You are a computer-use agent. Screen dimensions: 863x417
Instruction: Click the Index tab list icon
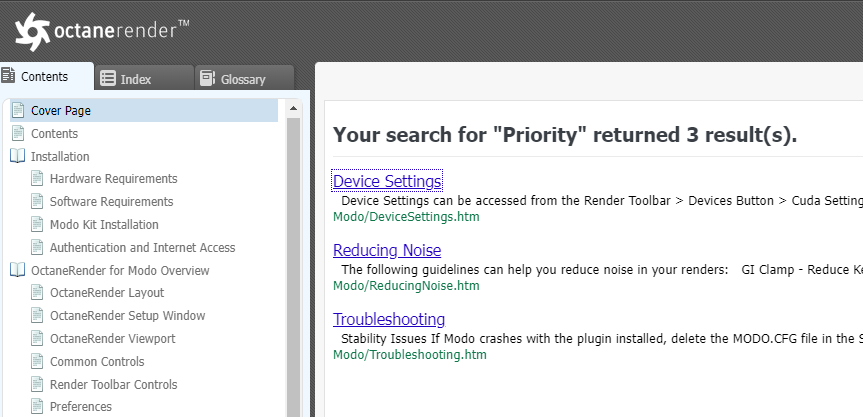tap(108, 78)
